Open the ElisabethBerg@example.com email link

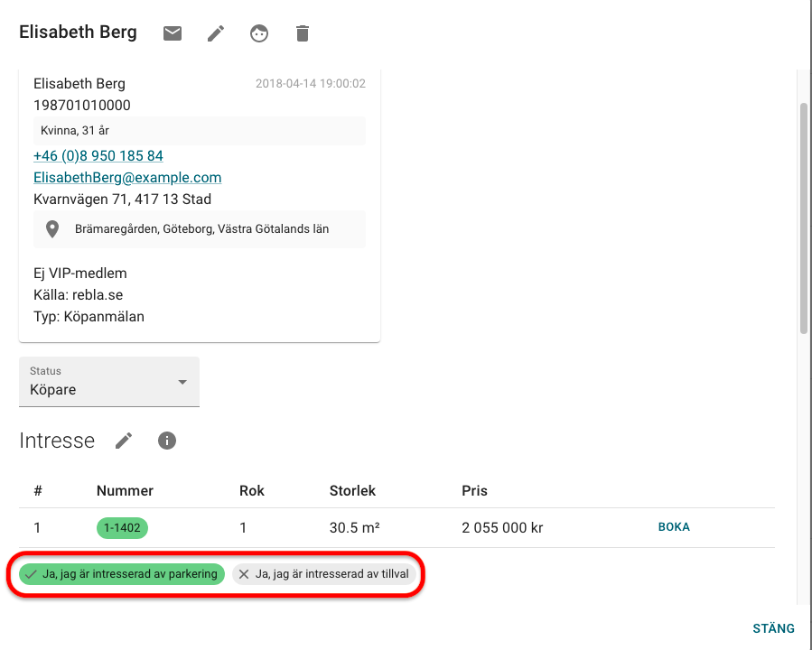[127, 178]
